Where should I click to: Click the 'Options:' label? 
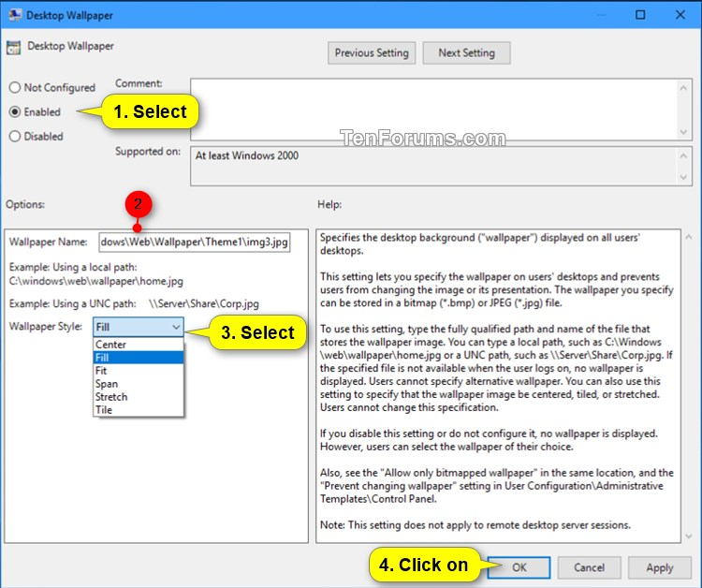tap(25, 204)
